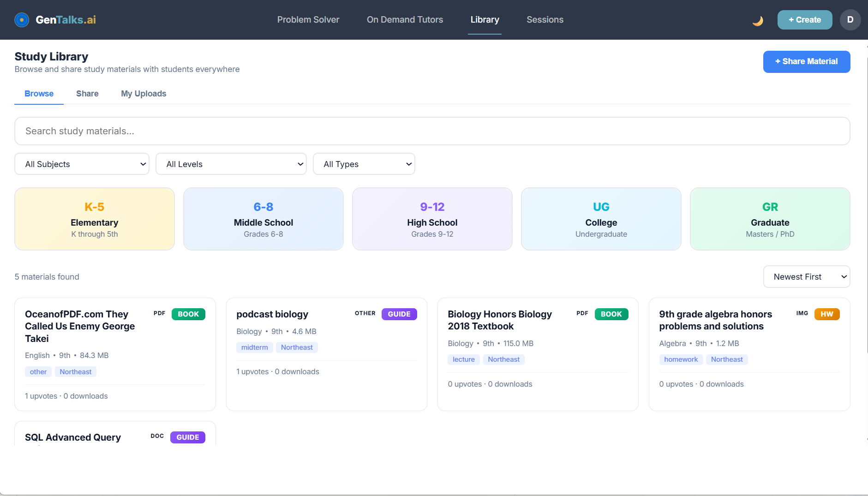Screen dimensions: 868x496
Task: Open the user avatar menu labeled D
Action: tap(850, 20)
